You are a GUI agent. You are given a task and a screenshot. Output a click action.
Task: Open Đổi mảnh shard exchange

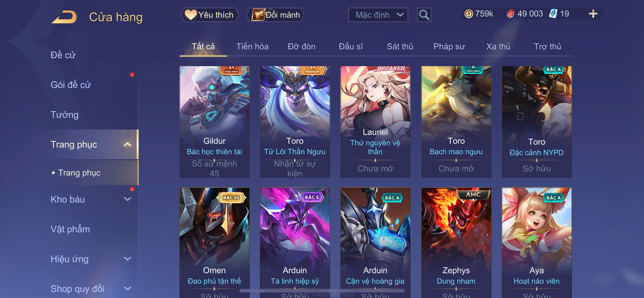275,15
